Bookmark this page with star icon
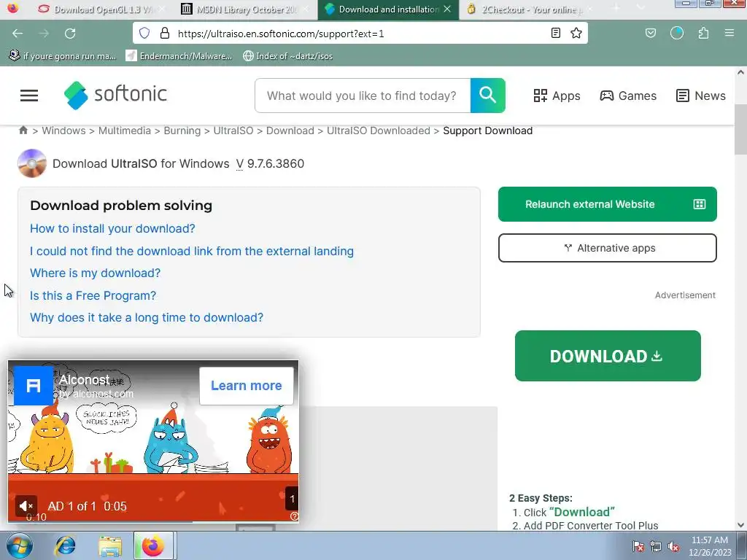The image size is (747, 560). coord(576,34)
